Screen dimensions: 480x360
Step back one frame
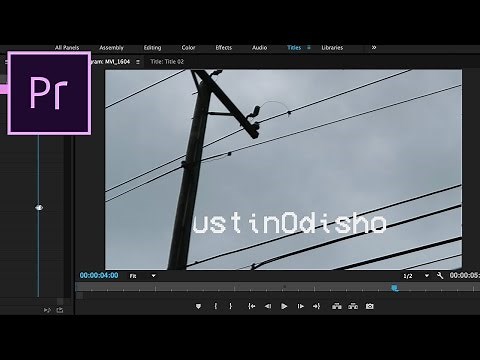pos(268,306)
